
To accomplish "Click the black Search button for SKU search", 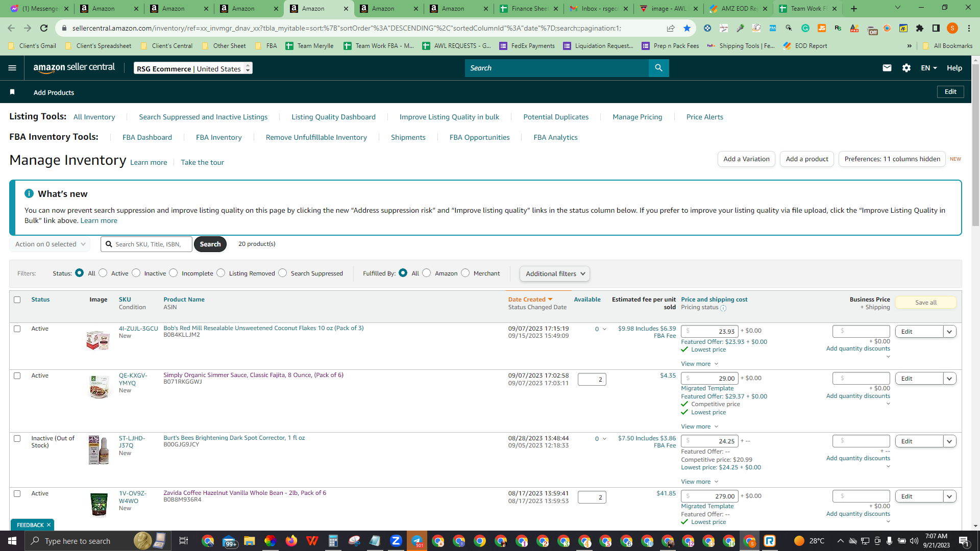I will point(210,244).
